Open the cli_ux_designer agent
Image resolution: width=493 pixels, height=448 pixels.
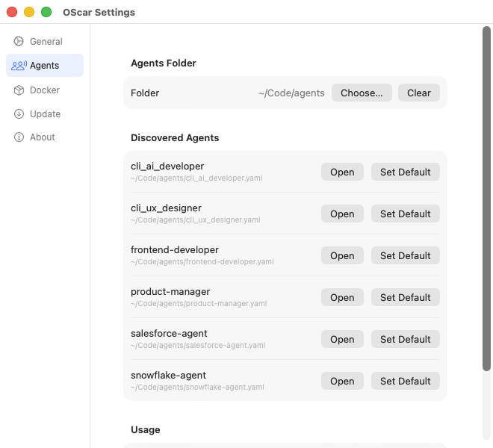click(x=342, y=214)
